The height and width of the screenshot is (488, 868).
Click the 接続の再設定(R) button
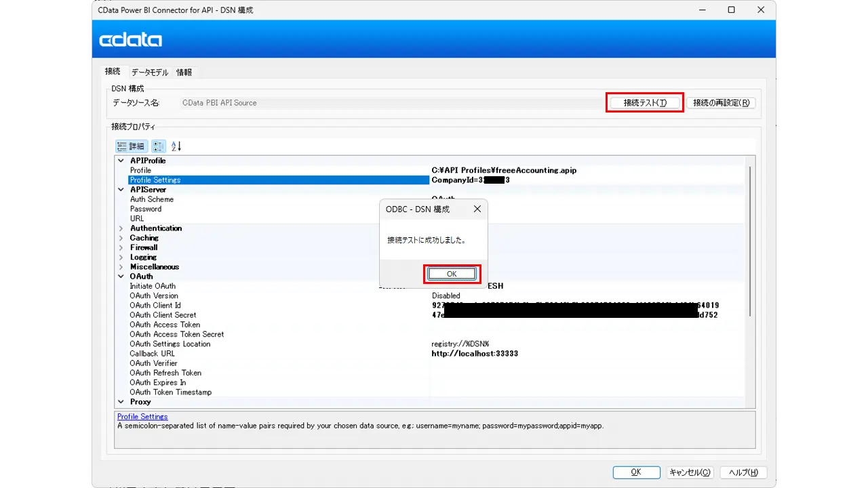[x=721, y=103]
